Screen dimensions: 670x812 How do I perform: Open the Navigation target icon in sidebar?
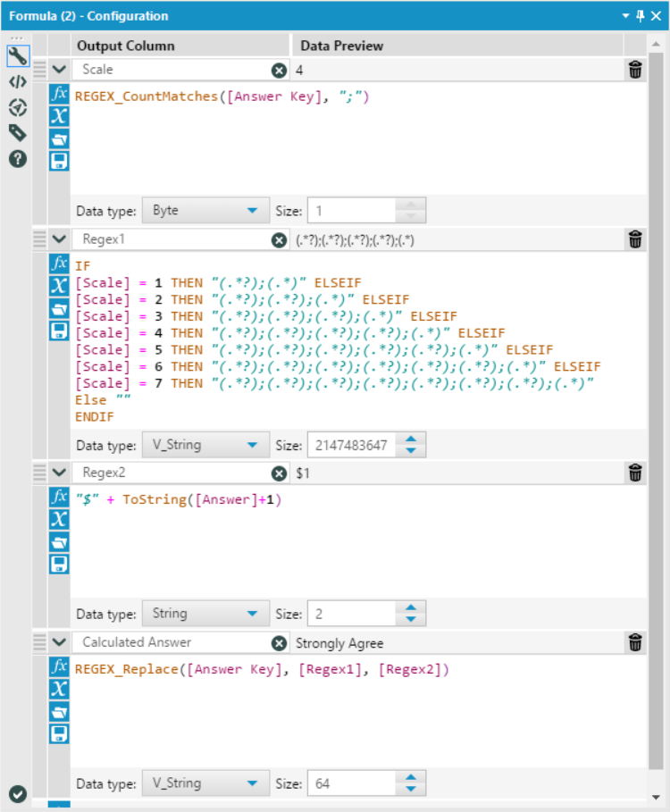pos(17,107)
